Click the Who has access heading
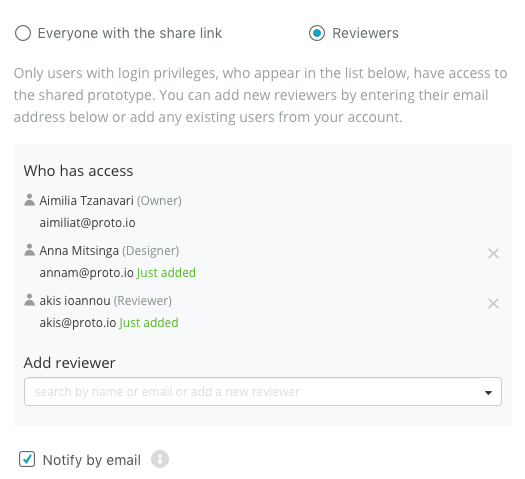525x479 pixels. tap(78, 171)
